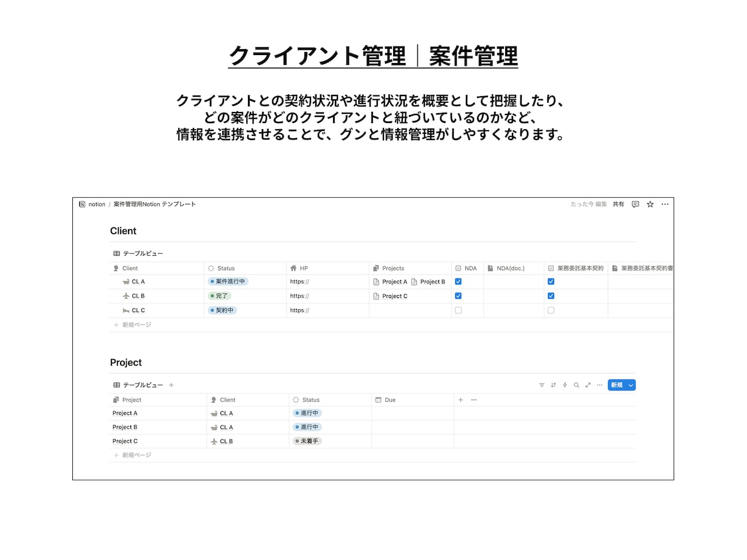Click the table icon of Client テーブルビュー
The height and width of the screenshot is (560, 747).
coord(116,253)
